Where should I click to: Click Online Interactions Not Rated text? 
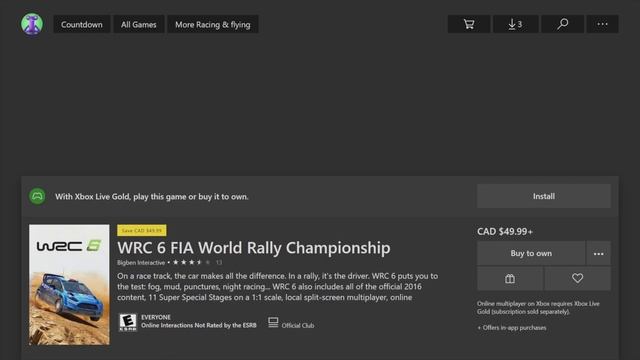(199, 325)
